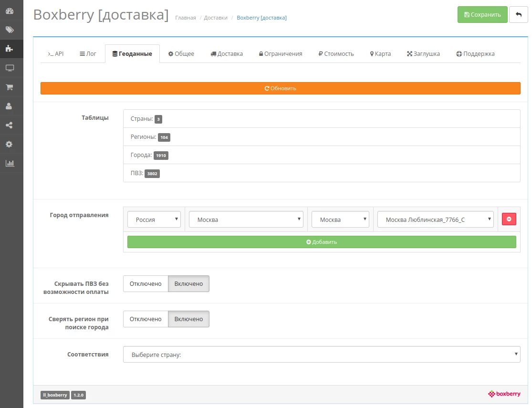The height and width of the screenshot is (408, 532).
Task: Switch to the Карта tab
Action: [380, 53]
